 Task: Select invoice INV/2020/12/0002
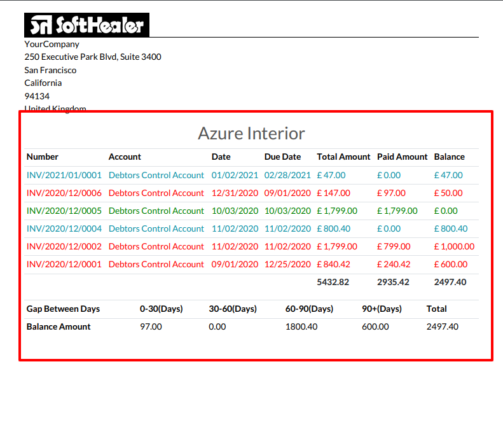point(64,246)
